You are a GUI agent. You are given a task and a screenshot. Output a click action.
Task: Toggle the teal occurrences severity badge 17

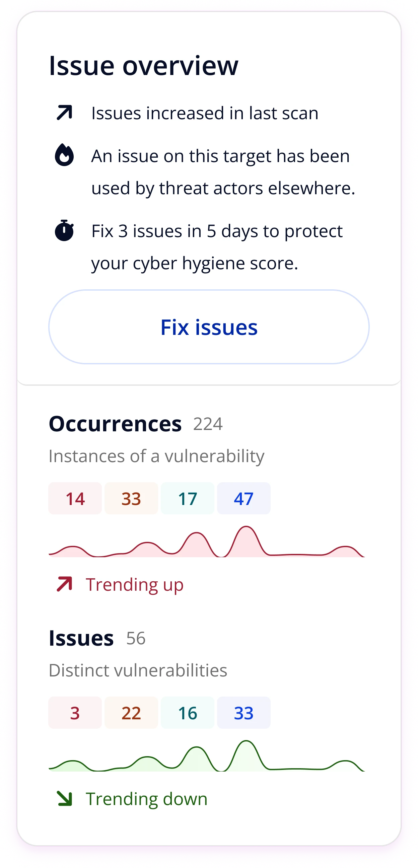click(188, 498)
